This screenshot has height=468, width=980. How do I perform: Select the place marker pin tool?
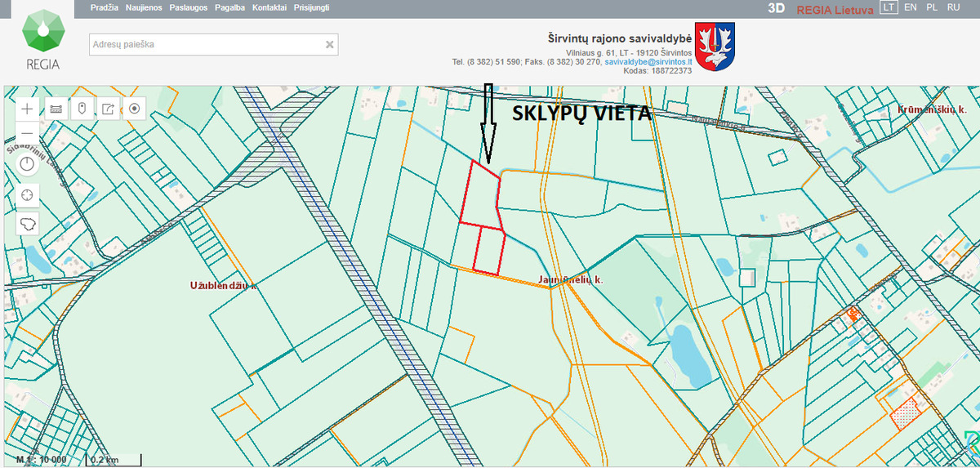tap(82, 108)
